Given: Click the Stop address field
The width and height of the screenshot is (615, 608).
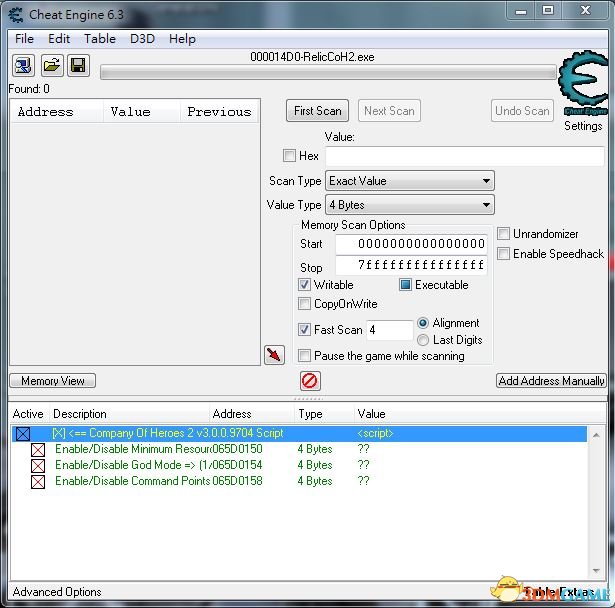Looking at the screenshot, I should (411, 265).
